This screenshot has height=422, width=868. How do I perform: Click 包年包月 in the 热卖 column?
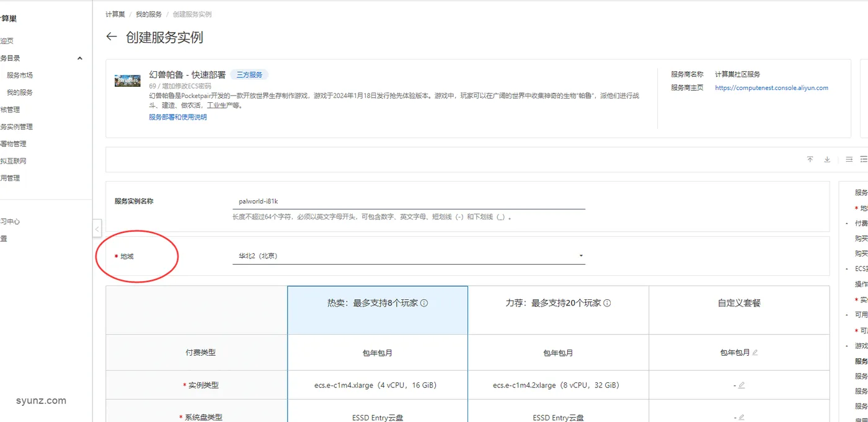[x=378, y=353]
